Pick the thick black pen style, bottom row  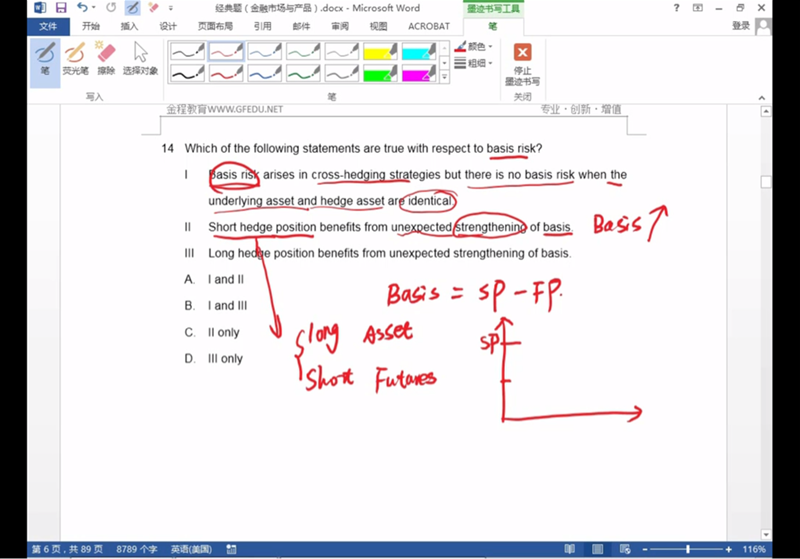pos(187,73)
